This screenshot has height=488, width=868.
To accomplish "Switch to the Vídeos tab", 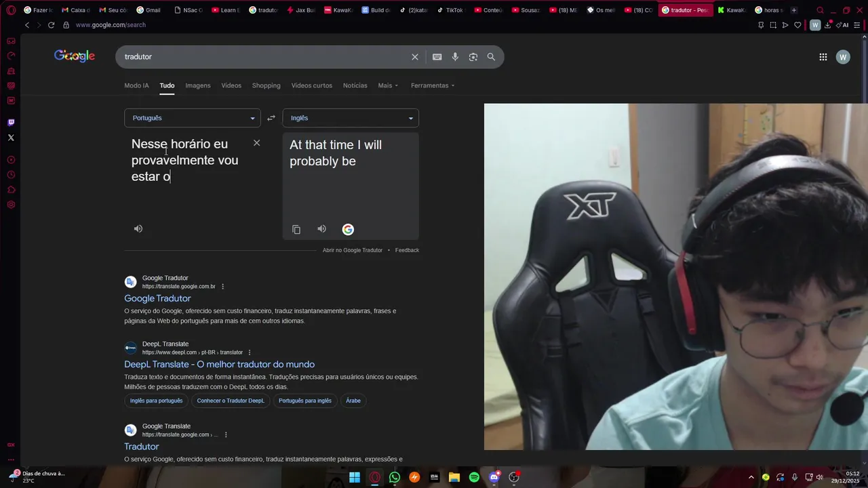I will point(231,85).
